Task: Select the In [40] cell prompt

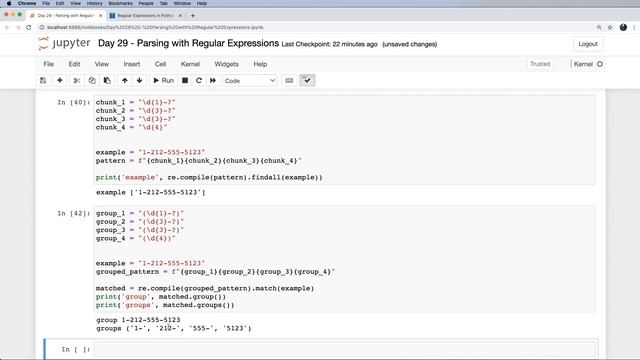Action: click(x=73, y=102)
